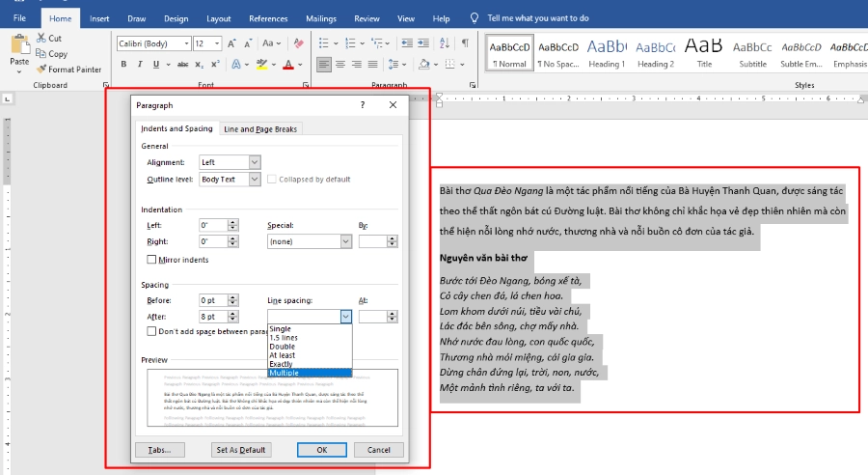Toggle Don't add space between paragraphs checkbox
This screenshot has height=475, width=868.
pos(151,331)
